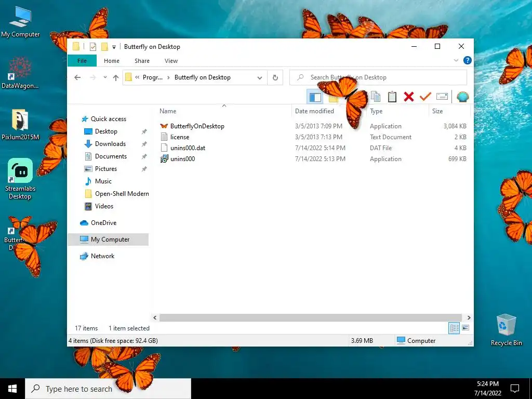Click the Search Butterfly on Desktop field

pyautogui.click(x=378, y=77)
